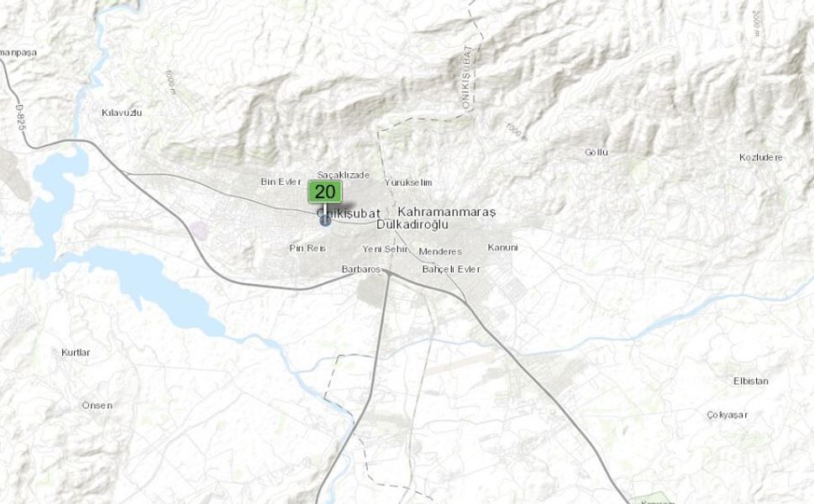Select the Göllü map label

tap(596, 153)
